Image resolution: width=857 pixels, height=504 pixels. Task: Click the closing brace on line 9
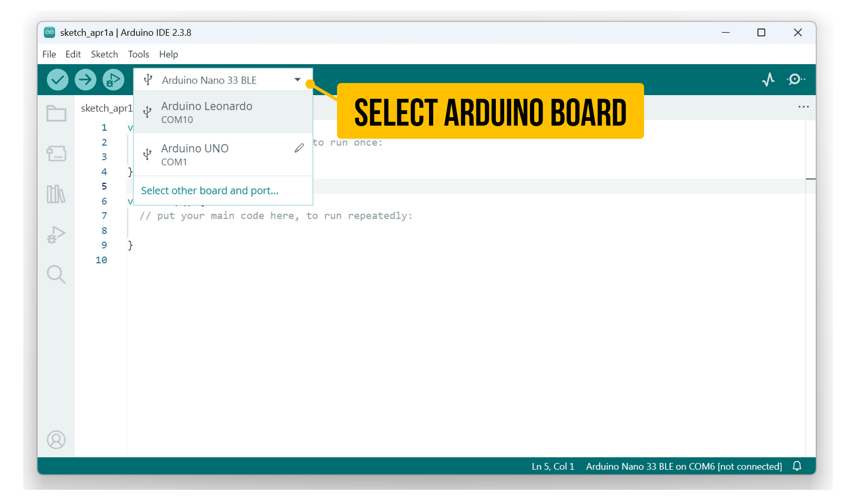(x=130, y=245)
